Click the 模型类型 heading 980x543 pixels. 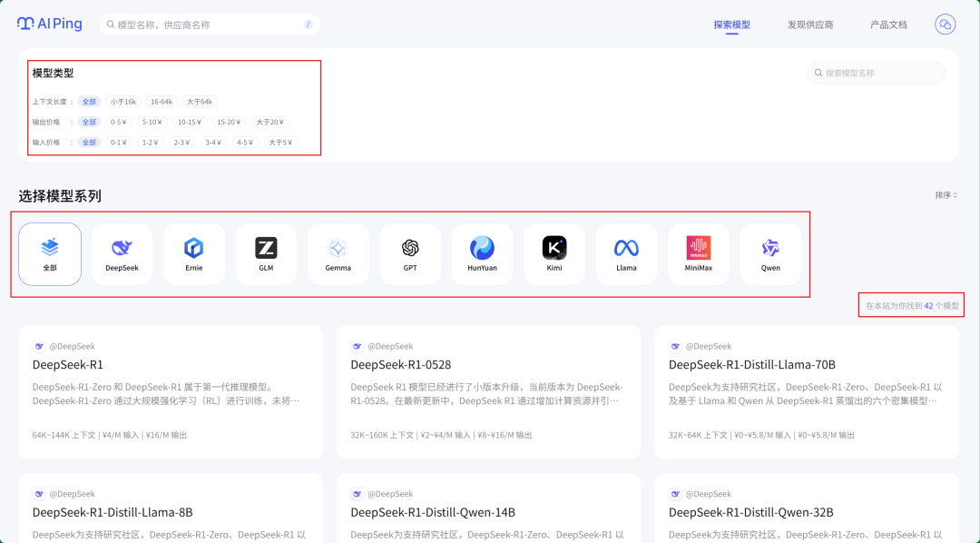(54, 73)
